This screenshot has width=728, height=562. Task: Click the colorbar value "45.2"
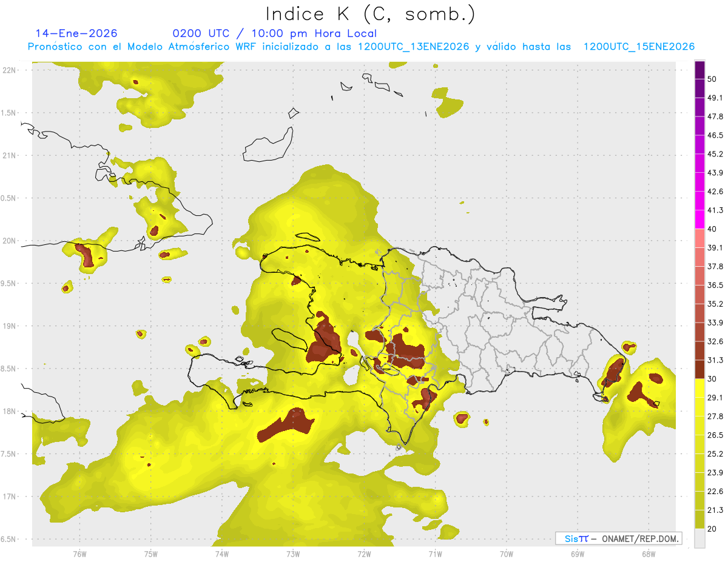[x=715, y=154]
